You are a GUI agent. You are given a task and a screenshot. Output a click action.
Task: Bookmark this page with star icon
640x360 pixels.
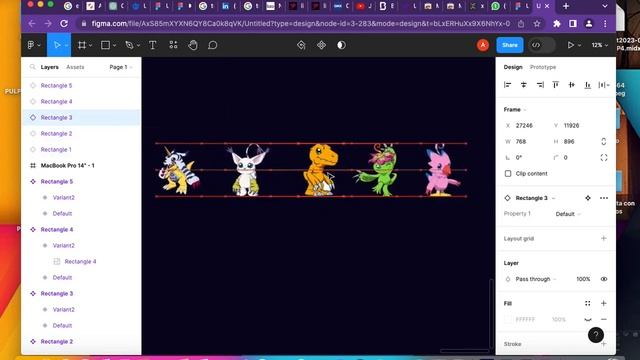point(537,24)
